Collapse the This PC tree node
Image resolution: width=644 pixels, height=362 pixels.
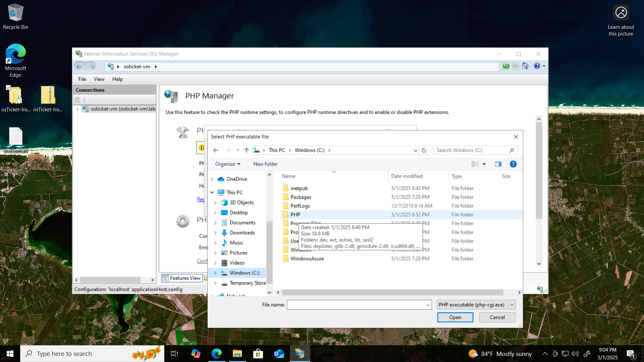tap(212, 192)
